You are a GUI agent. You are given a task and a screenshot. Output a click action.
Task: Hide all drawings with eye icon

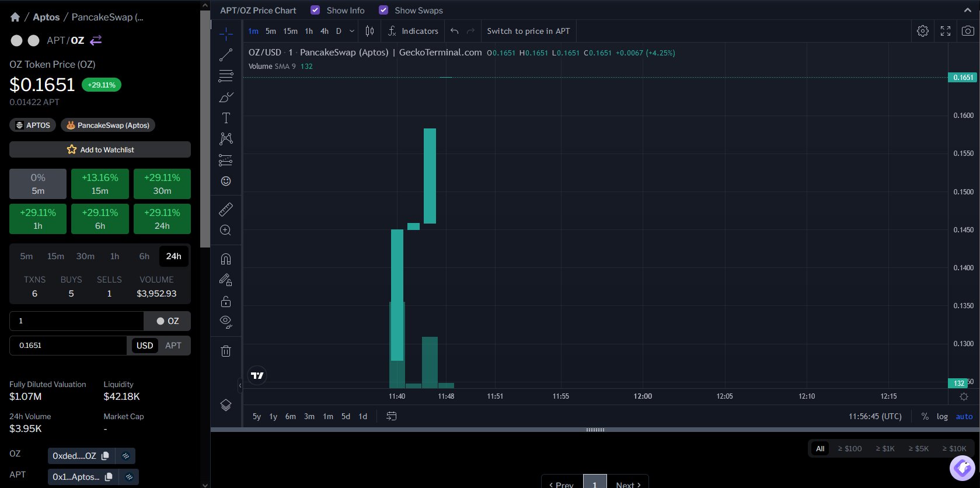pyautogui.click(x=226, y=322)
